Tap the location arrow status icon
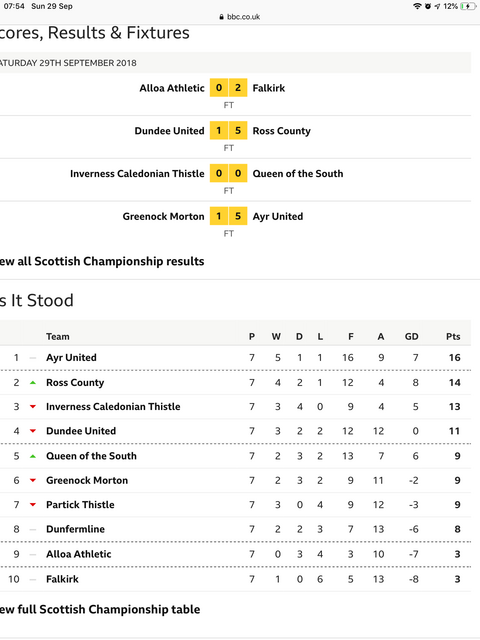This screenshot has height=640, width=480. [437, 6]
